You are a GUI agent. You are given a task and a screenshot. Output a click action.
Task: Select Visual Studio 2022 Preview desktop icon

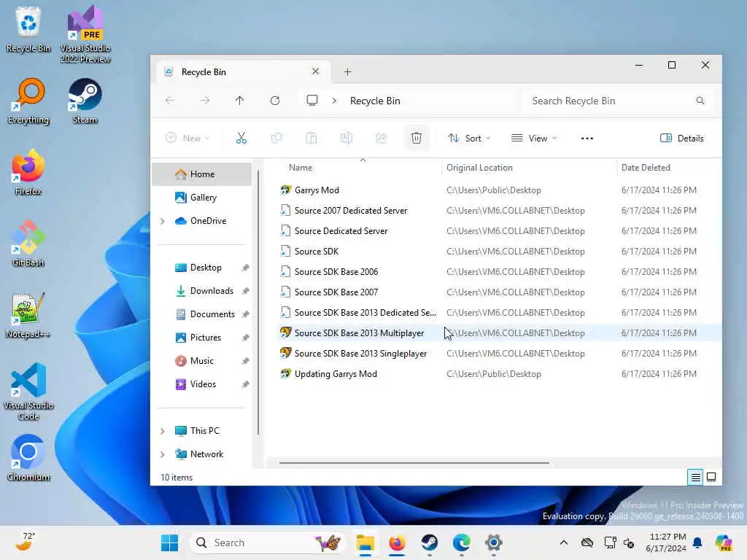(x=85, y=34)
